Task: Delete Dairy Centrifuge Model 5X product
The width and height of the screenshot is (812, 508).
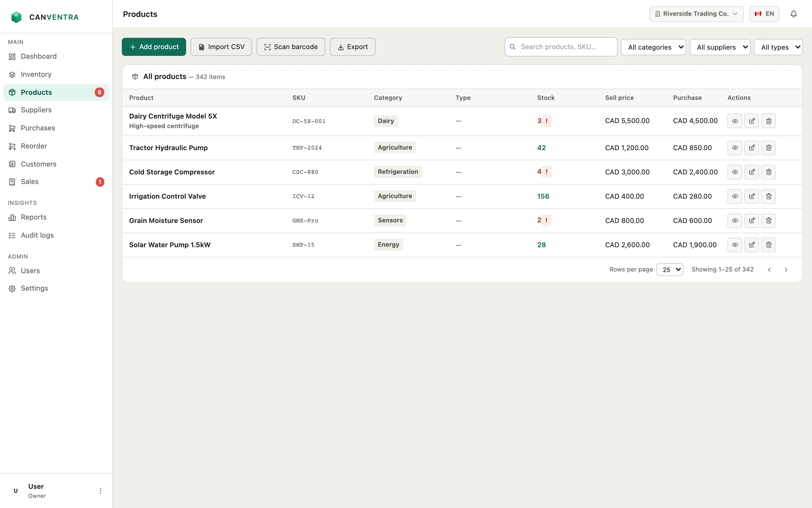Action: pyautogui.click(x=768, y=121)
